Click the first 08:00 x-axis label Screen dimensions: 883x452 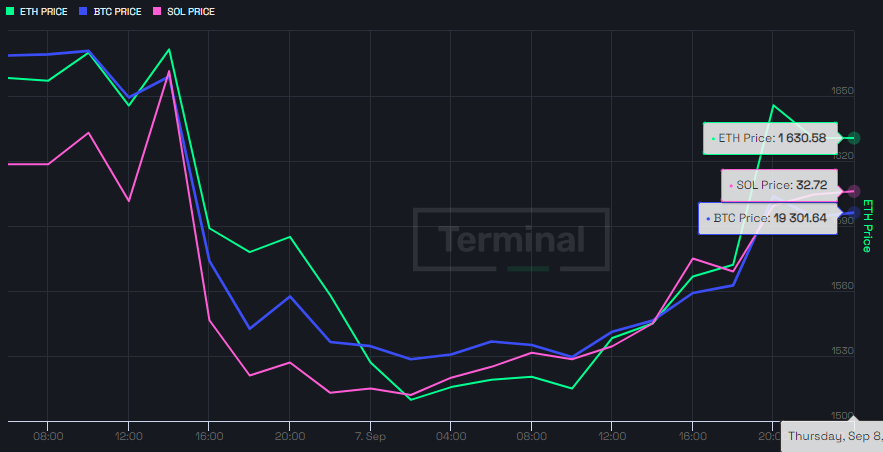tap(48, 436)
